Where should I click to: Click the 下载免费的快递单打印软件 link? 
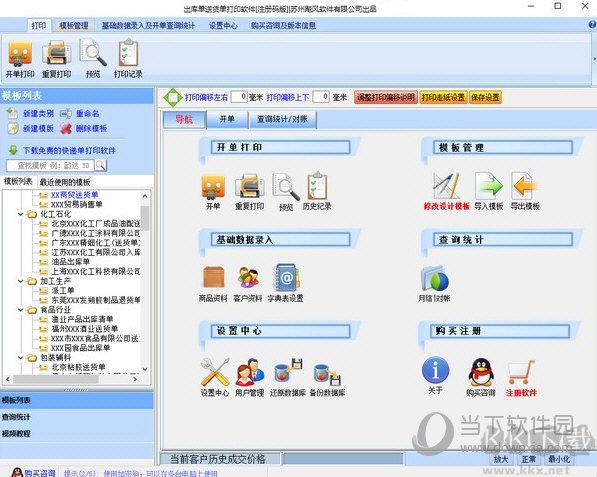69,150
